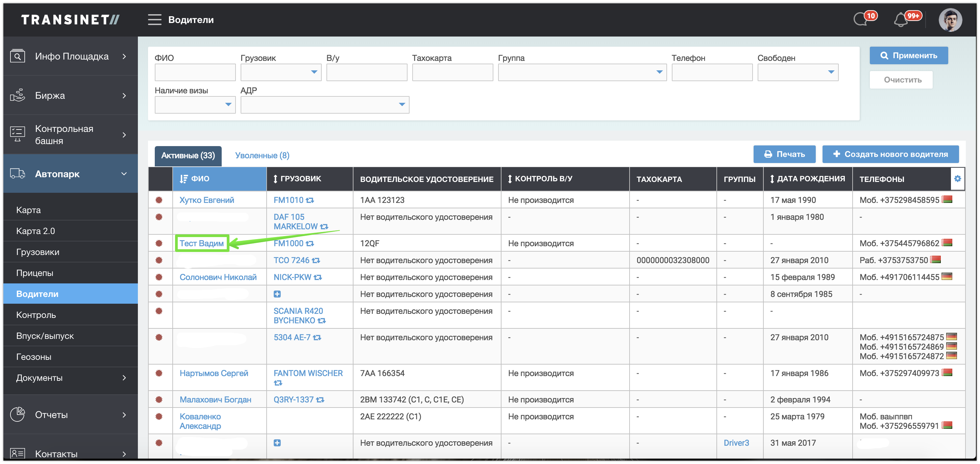The image size is (980, 464).
Task: Click status gear icon for Нартымов Сергей
Action: tap(158, 373)
